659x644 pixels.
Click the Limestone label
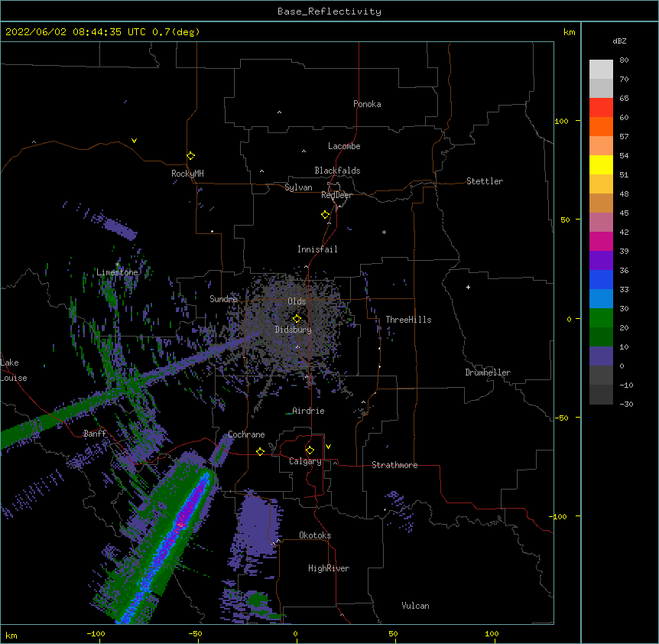click(117, 272)
